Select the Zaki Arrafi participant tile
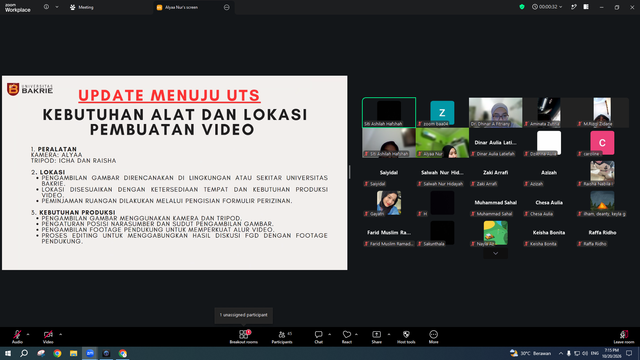Image resolution: width=640 pixels, height=360 pixels. click(x=496, y=173)
